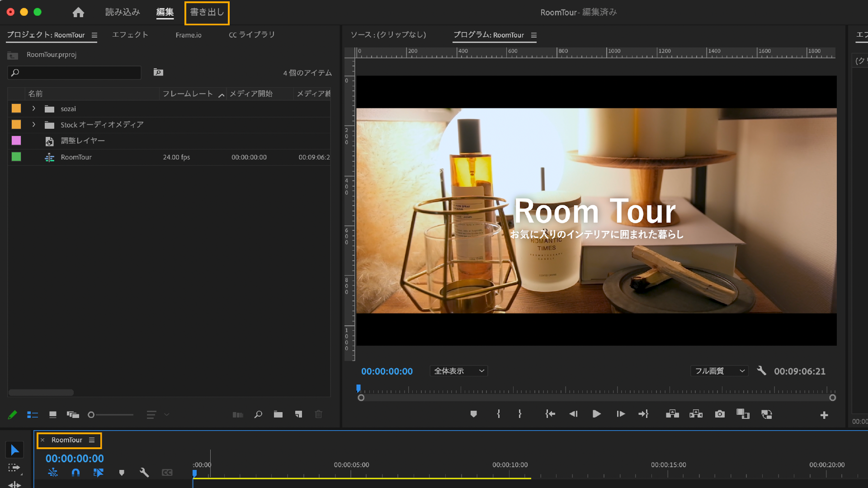Open the Program monitor wrench settings
This screenshot has height=488, width=868.
pos(761,371)
